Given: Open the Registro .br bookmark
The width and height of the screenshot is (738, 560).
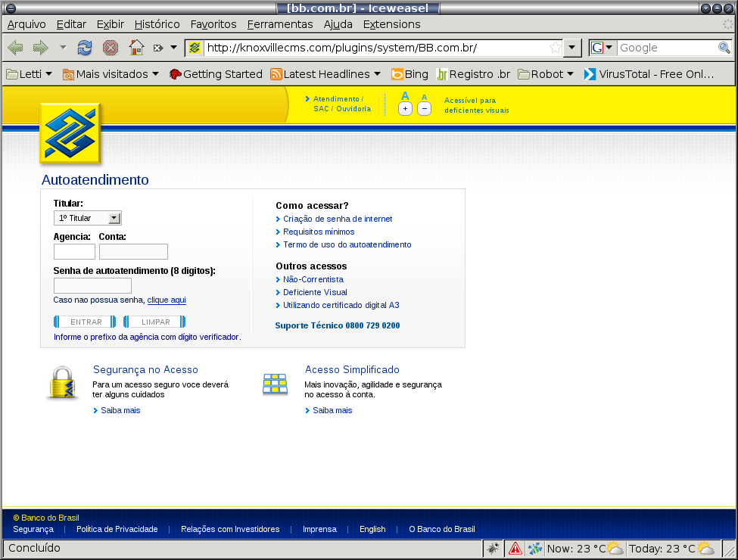Looking at the screenshot, I should (x=474, y=74).
